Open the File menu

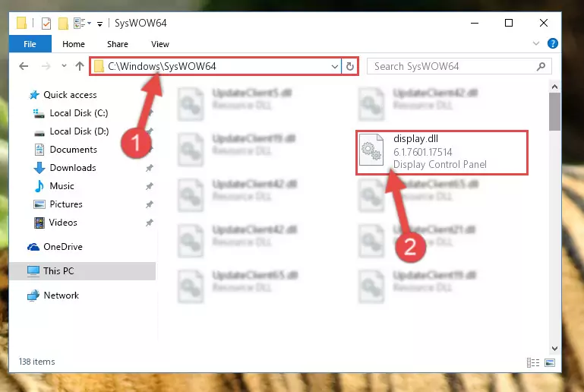pos(30,44)
